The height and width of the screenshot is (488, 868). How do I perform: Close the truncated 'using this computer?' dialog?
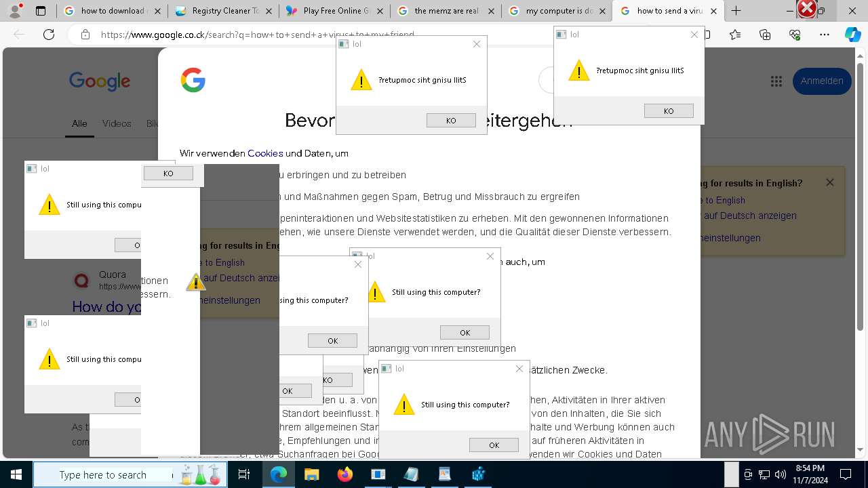358,264
